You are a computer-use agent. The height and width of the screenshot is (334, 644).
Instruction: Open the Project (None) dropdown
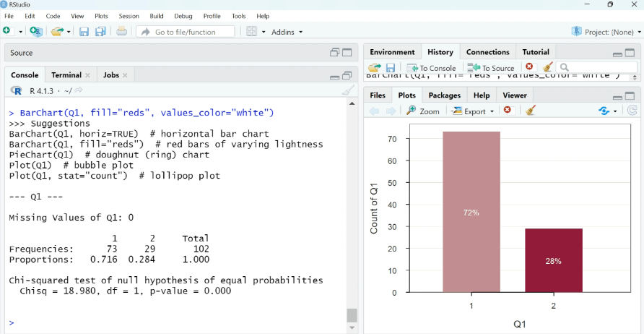[606, 32]
